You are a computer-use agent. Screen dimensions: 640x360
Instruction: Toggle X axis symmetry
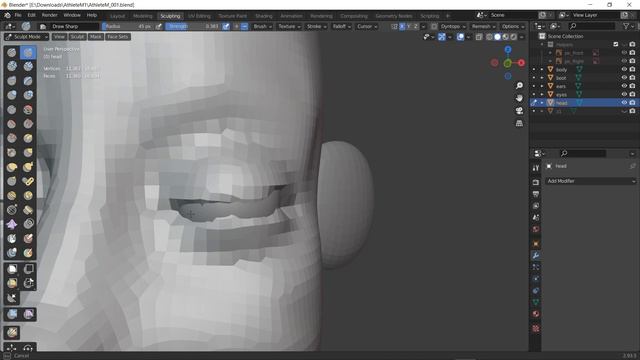pos(402,26)
